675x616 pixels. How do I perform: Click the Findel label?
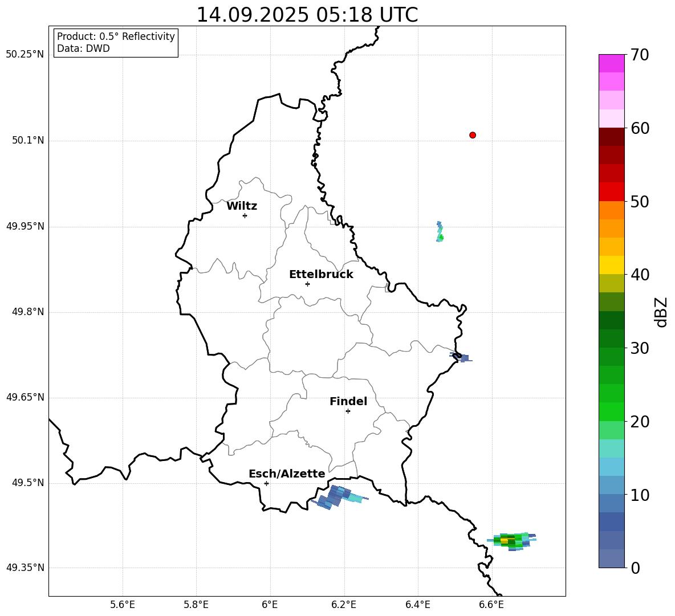[348, 401]
